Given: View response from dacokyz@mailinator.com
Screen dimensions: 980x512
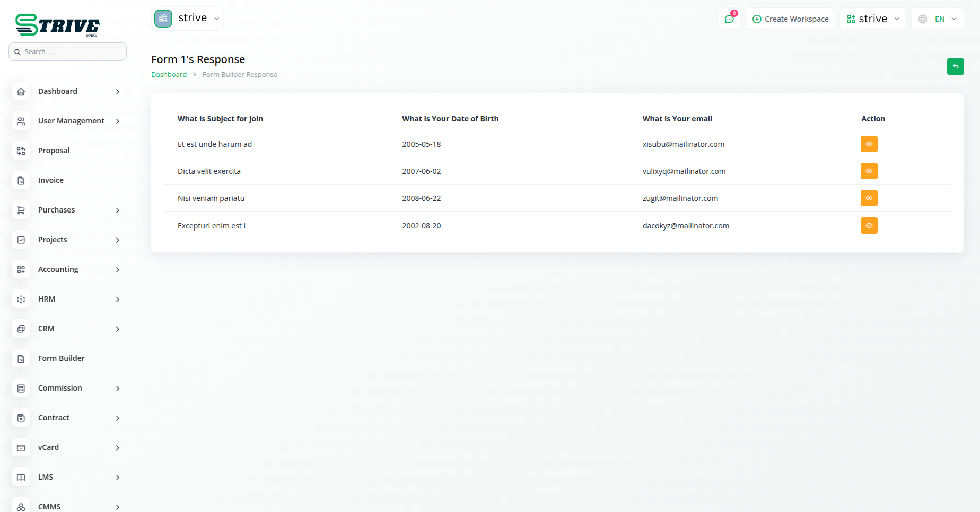Looking at the screenshot, I should click(869, 226).
